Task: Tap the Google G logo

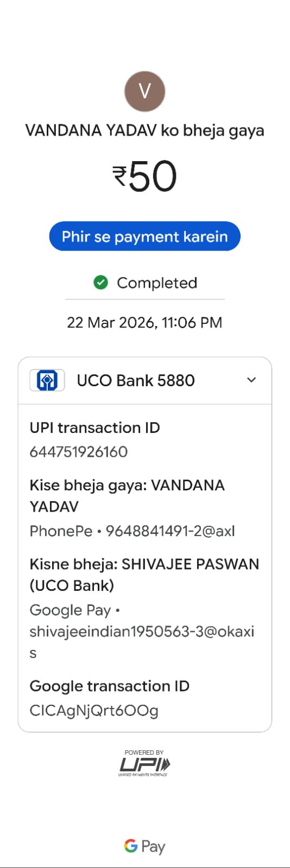Action: (x=131, y=845)
